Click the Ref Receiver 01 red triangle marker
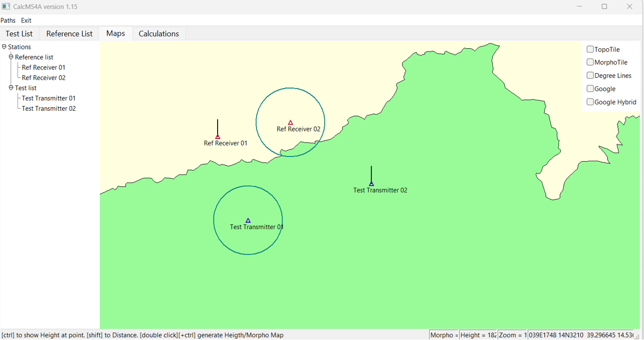 [218, 137]
